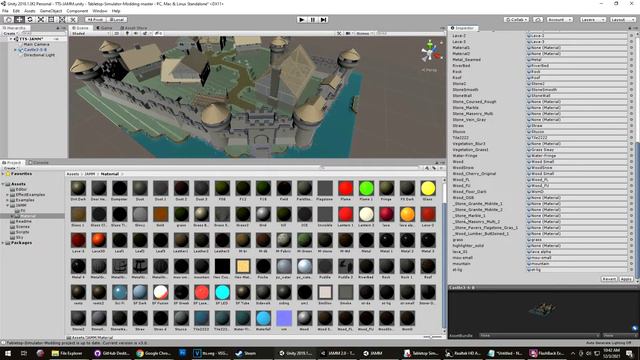Select the green Flame 1 material thumbnail
The image size is (640, 360).
366,189
